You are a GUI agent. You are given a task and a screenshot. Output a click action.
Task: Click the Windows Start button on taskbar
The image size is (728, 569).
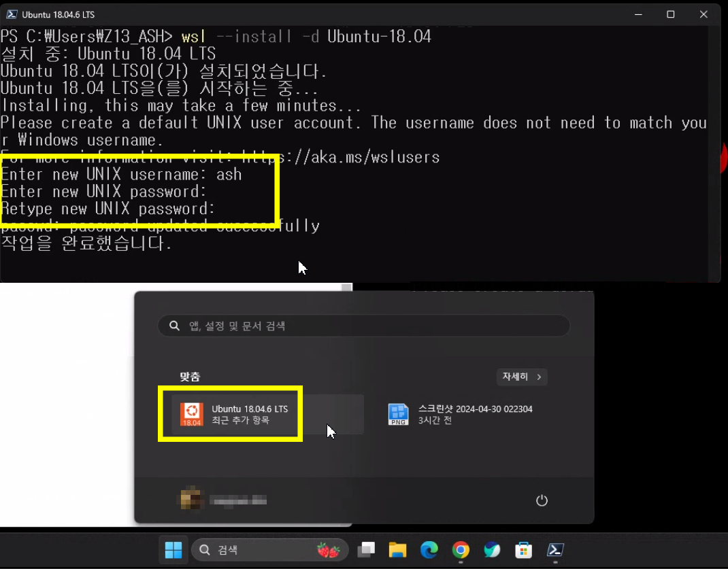pyautogui.click(x=173, y=550)
